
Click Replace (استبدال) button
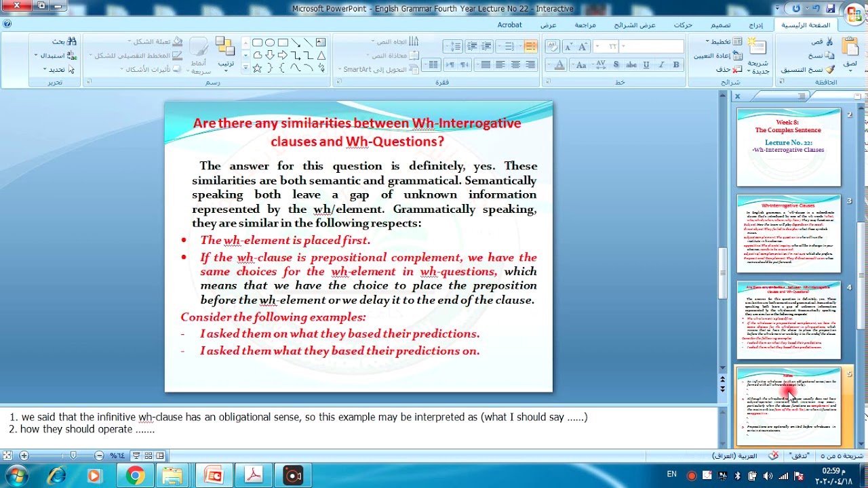56,56
